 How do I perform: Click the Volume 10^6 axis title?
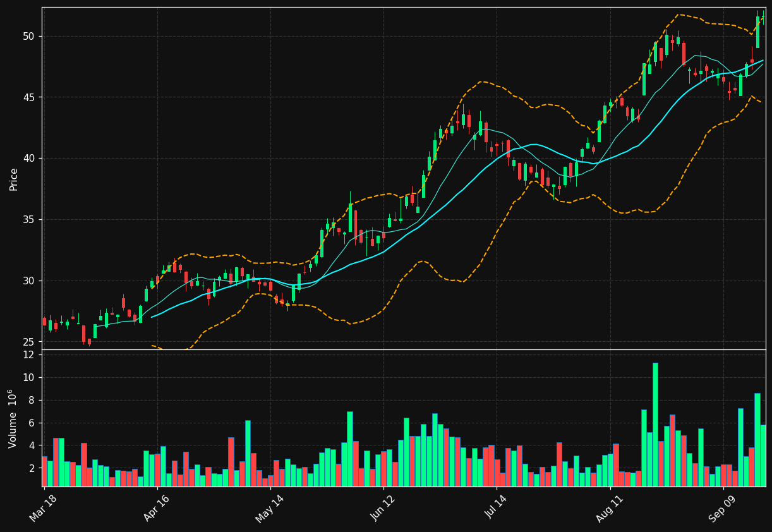13,418
